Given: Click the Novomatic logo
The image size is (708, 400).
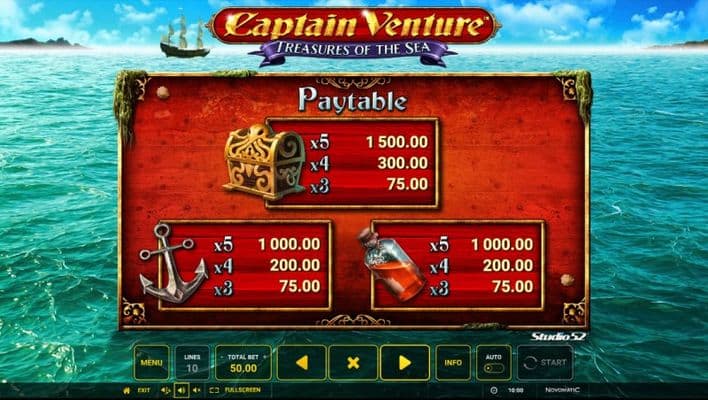Looking at the screenshot, I should click(x=562, y=390).
